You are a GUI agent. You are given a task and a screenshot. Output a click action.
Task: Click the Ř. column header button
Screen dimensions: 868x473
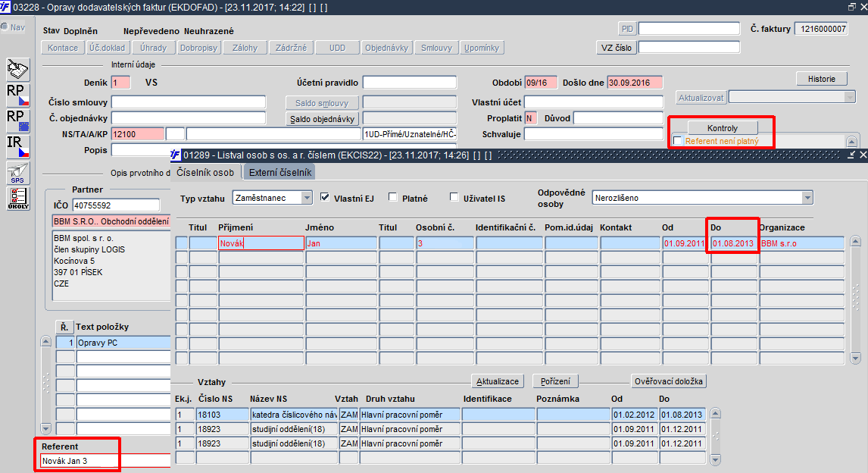click(64, 327)
